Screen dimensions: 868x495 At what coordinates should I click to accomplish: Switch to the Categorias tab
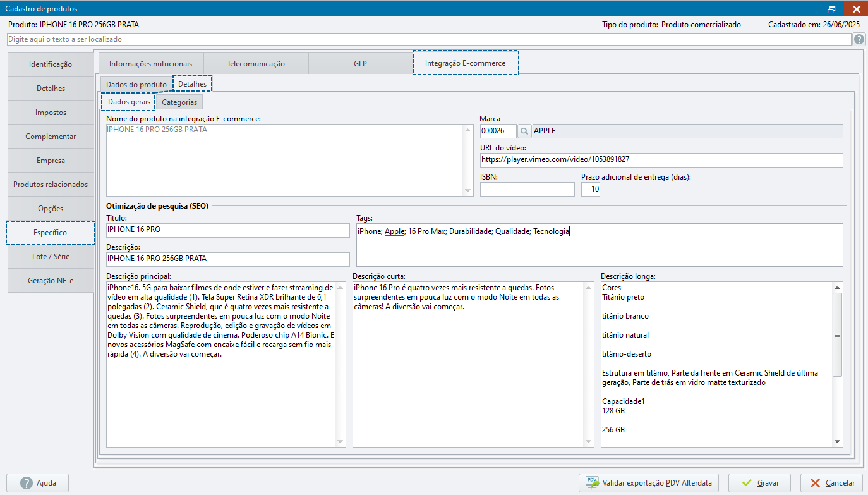point(179,102)
